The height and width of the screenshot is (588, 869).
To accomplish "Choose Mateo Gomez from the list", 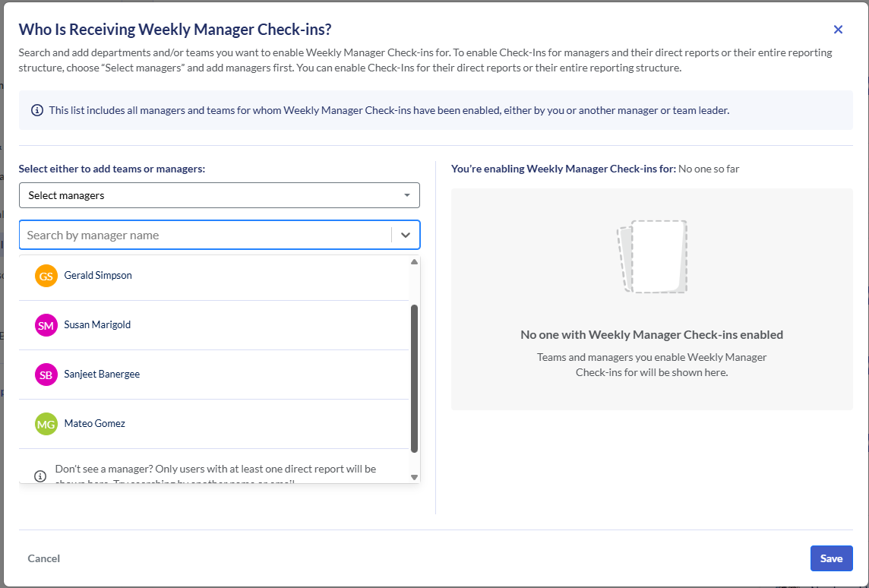I will click(x=214, y=424).
